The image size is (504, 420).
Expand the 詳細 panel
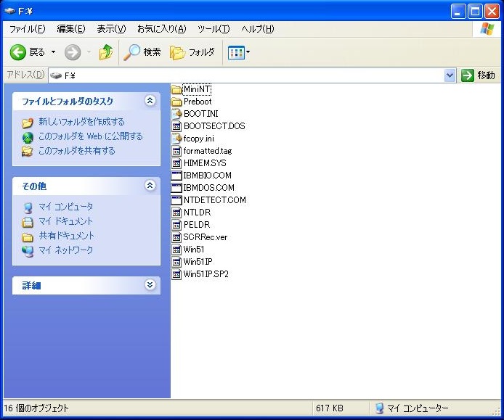(150, 285)
